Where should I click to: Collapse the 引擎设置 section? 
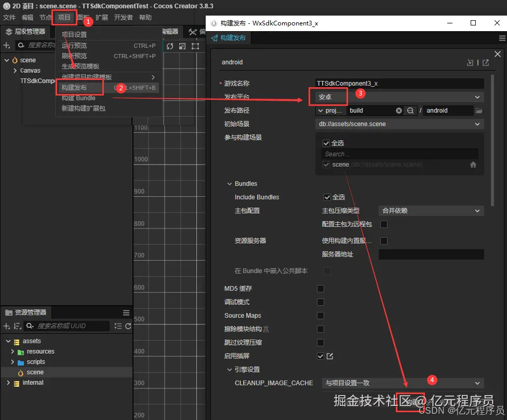click(230, 370)
